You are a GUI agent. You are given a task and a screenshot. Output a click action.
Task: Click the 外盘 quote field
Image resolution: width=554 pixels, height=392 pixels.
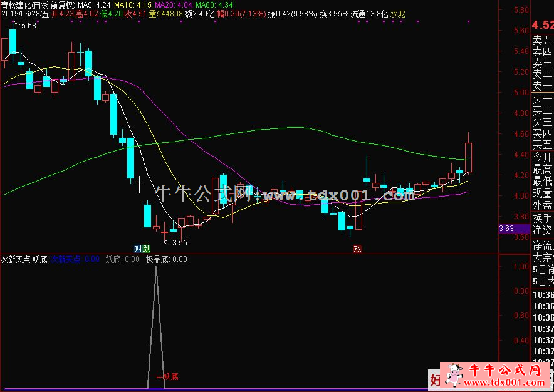pos(543,205)
